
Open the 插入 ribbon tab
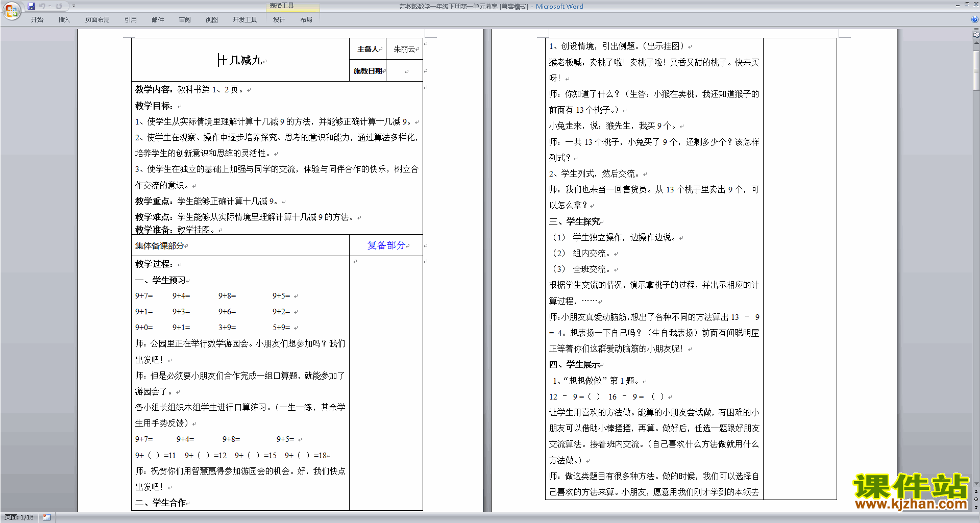64,19
